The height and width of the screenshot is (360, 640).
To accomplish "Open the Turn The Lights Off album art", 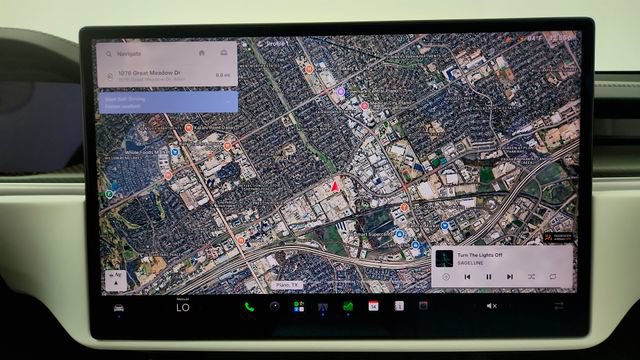I will [444, 259].
